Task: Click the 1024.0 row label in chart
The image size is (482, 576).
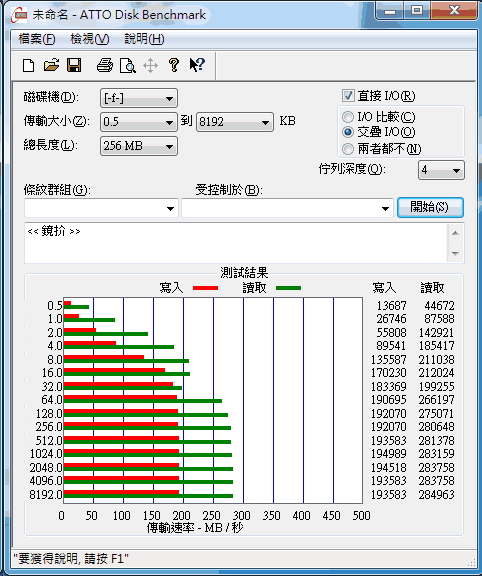Action: coord(46,454)
